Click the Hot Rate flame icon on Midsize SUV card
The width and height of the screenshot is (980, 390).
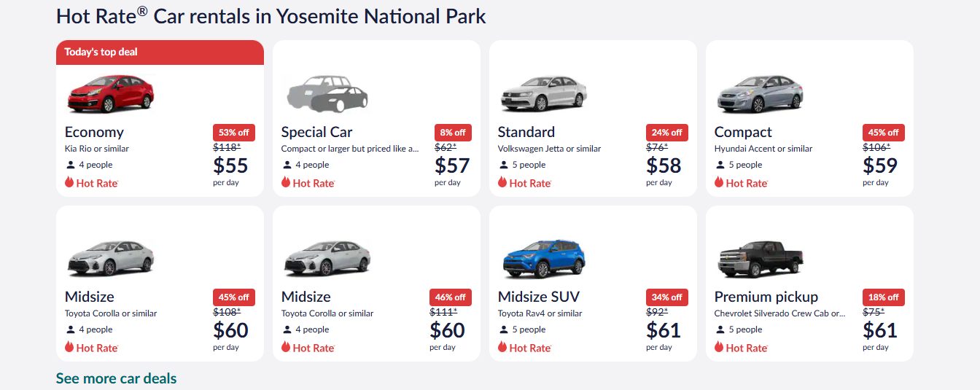point(502,347)
